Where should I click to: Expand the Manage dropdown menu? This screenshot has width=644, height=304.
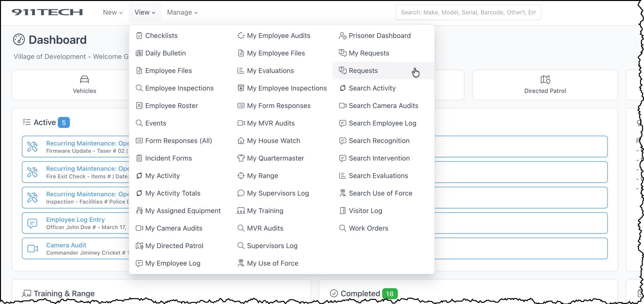point(182,12)
